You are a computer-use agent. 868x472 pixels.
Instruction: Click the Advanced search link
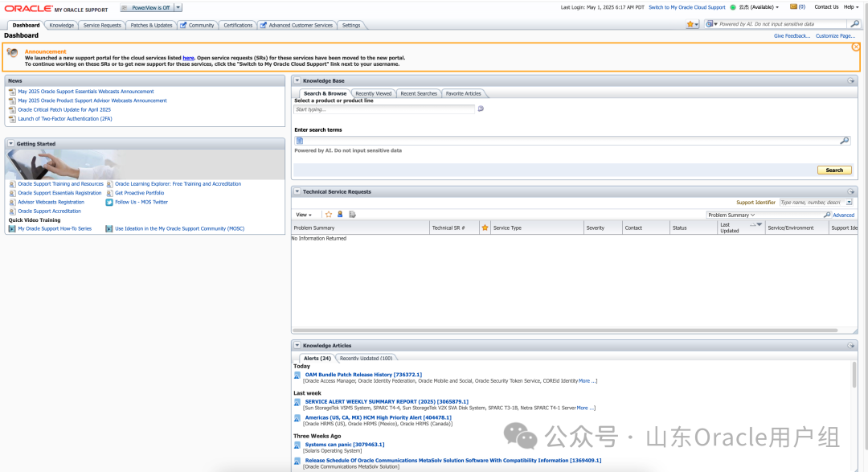point(843,215)
